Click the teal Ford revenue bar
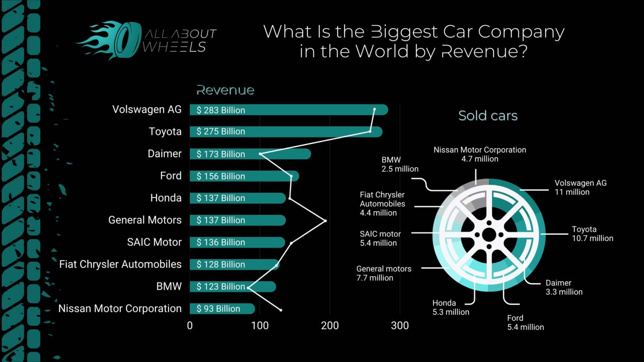Screen dimensions: 644x362 tap(243, 176)
